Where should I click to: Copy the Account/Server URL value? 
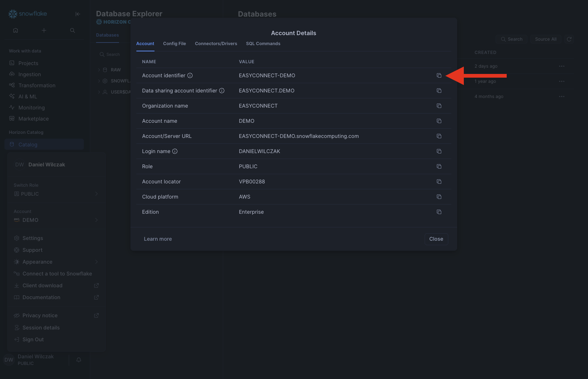[x=439, y=136]
